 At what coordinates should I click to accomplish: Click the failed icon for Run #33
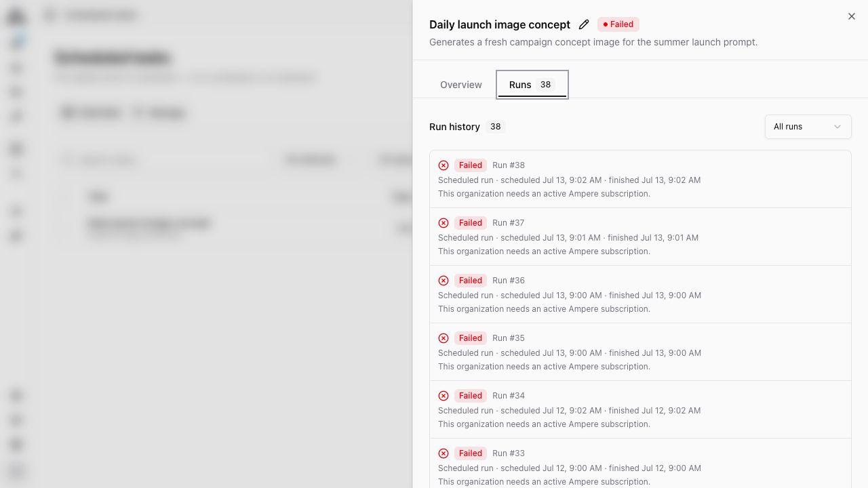(x=443, y=453)
